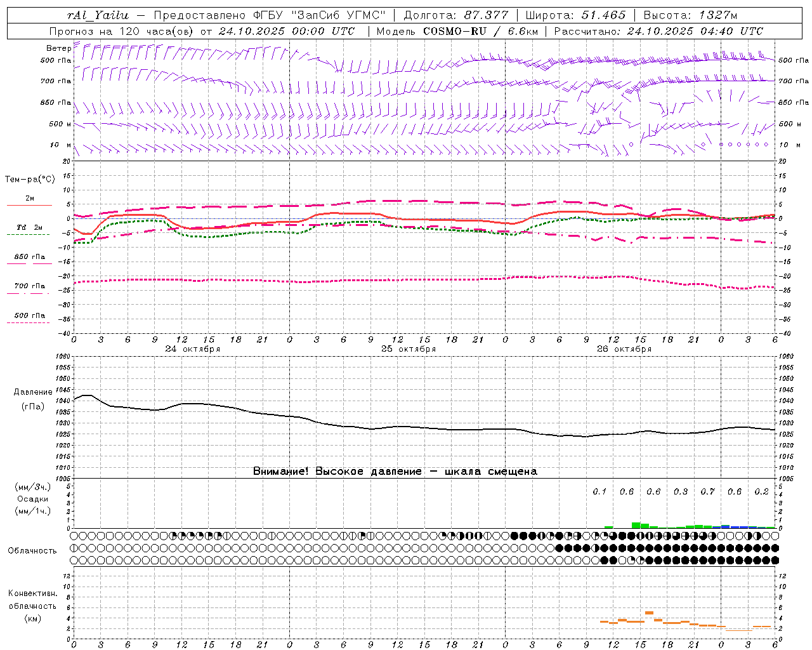Click the computed time 24.10.2025 04:40 UTC
Screen dimensions: 812x650
click(x=695, y=31)
